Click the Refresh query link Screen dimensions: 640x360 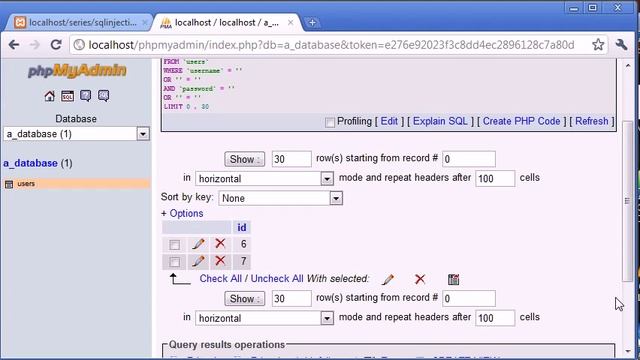click(591, 121)
